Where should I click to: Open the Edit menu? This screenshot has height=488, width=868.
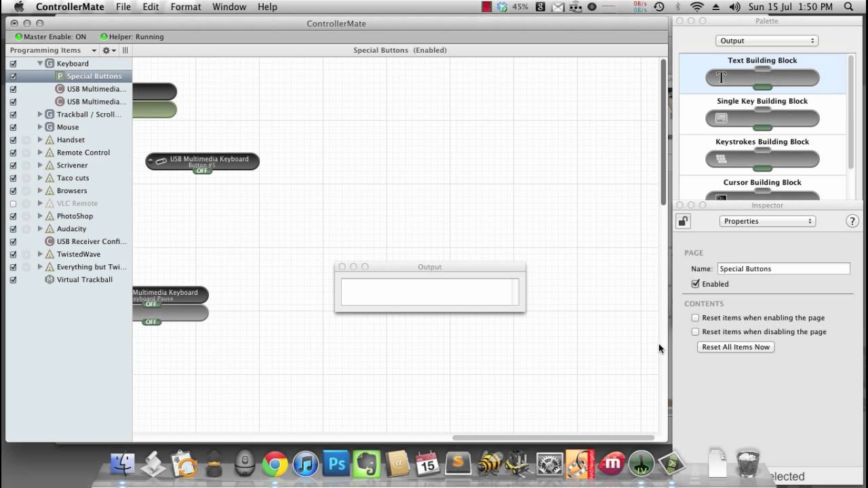pyautogui.click(x=151, y=7)
